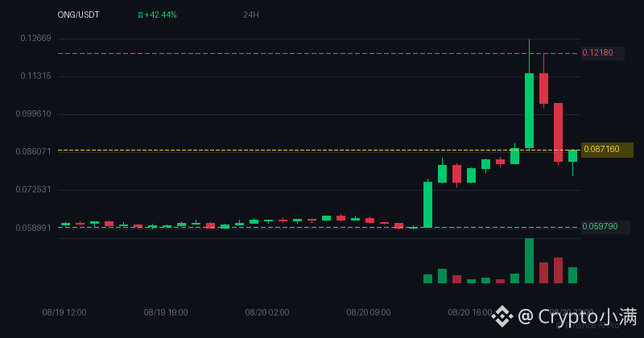Image resolution: width=644 pixels, height=338 pixels.
Task: Click the 08/20 09:00 time label
Action: 369,312
